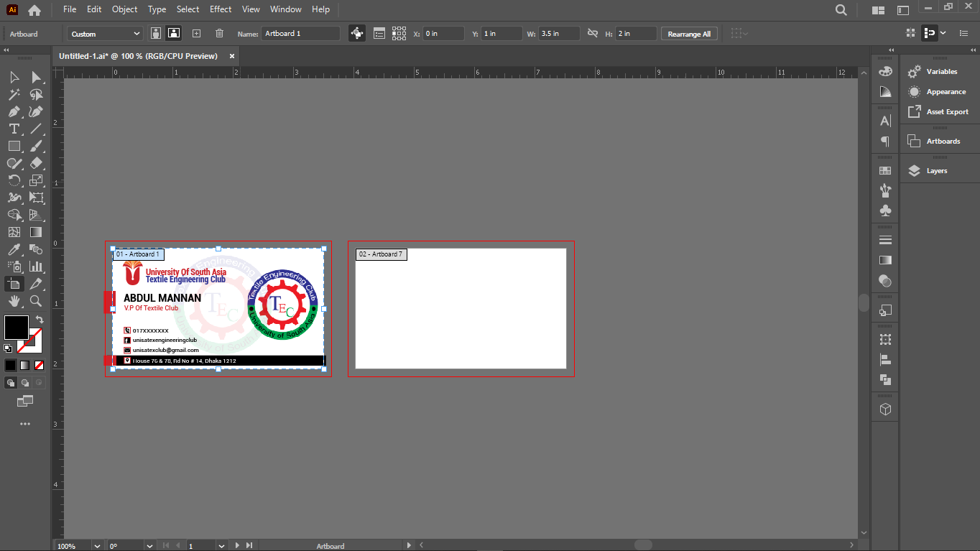Set paint to None
The height and width of the screenshot is (551, 980).
pyautogui.click(x=40, y=365)
